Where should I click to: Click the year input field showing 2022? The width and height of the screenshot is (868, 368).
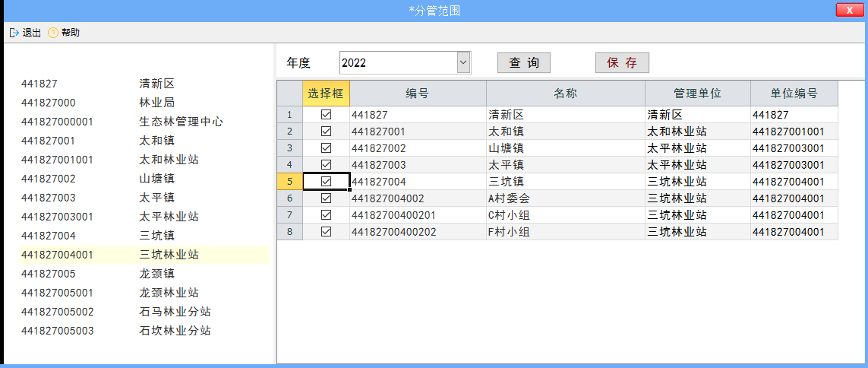pos(397,63)
